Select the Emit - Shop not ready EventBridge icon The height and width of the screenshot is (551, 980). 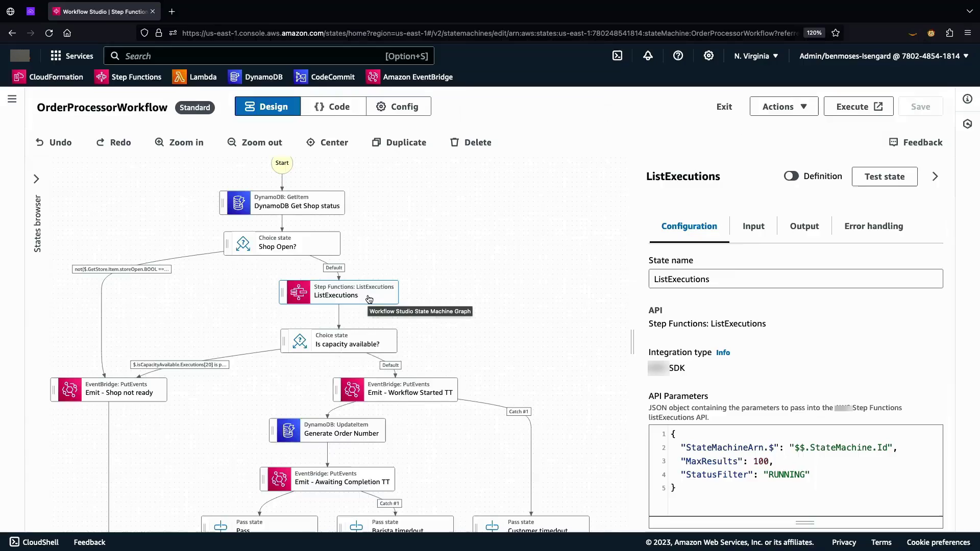tap(70, 389)
